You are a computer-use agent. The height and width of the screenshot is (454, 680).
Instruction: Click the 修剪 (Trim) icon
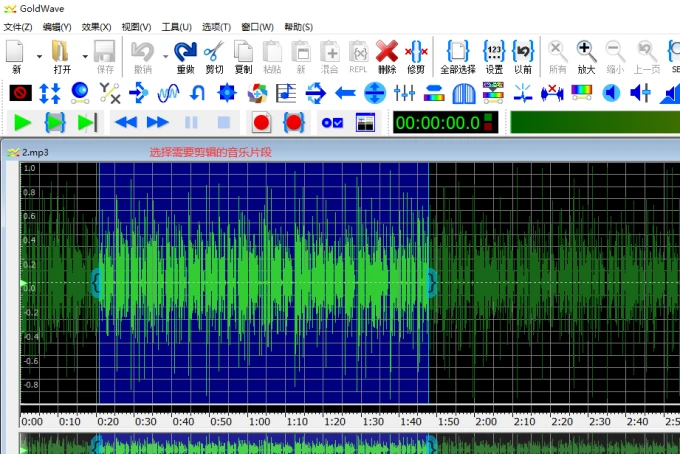[418, 51]
